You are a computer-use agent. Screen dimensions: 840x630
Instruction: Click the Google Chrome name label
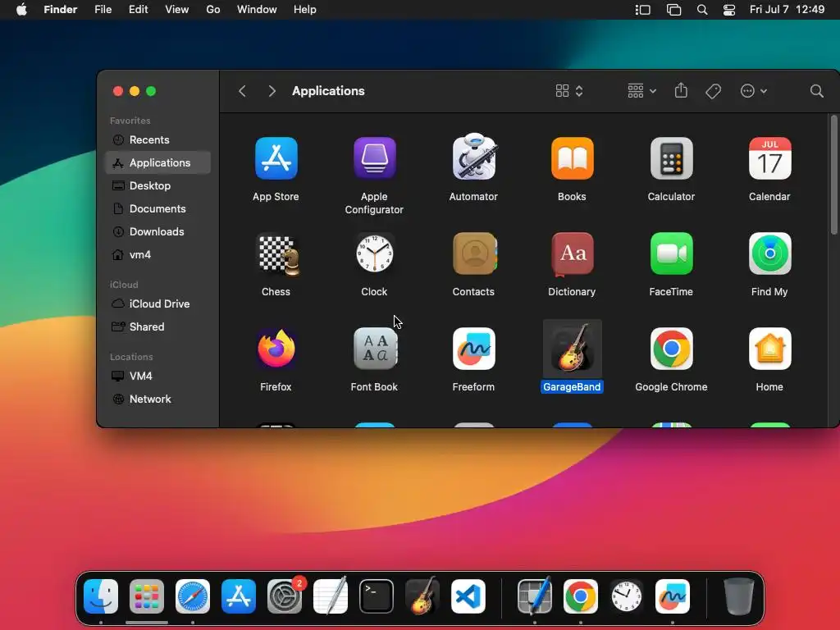point(671,387)
